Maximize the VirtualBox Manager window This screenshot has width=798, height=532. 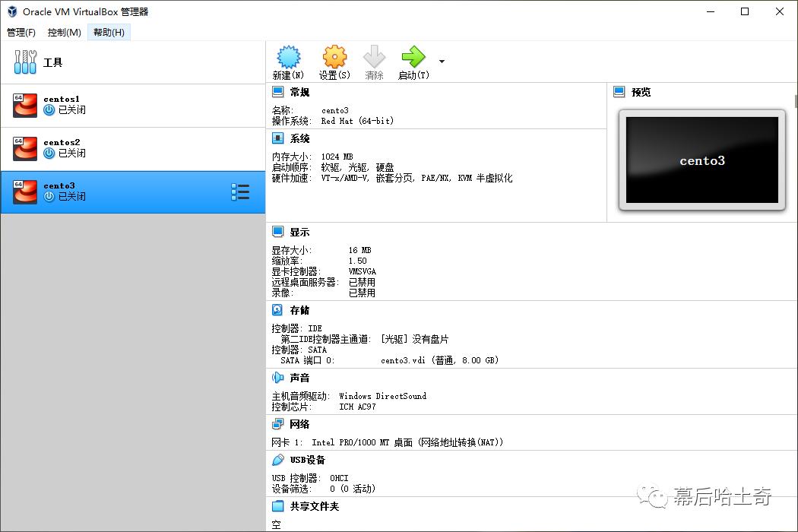tap(745, 11)
